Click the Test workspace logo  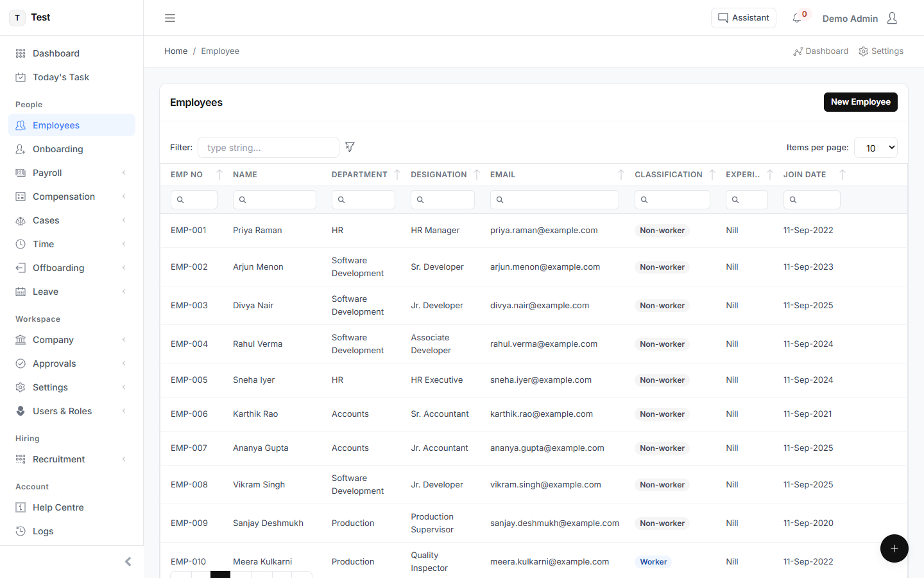(17, 18)
